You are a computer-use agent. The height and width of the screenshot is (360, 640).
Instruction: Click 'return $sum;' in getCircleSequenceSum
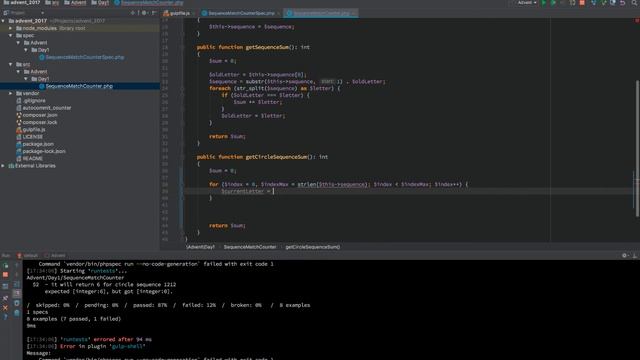227,225
